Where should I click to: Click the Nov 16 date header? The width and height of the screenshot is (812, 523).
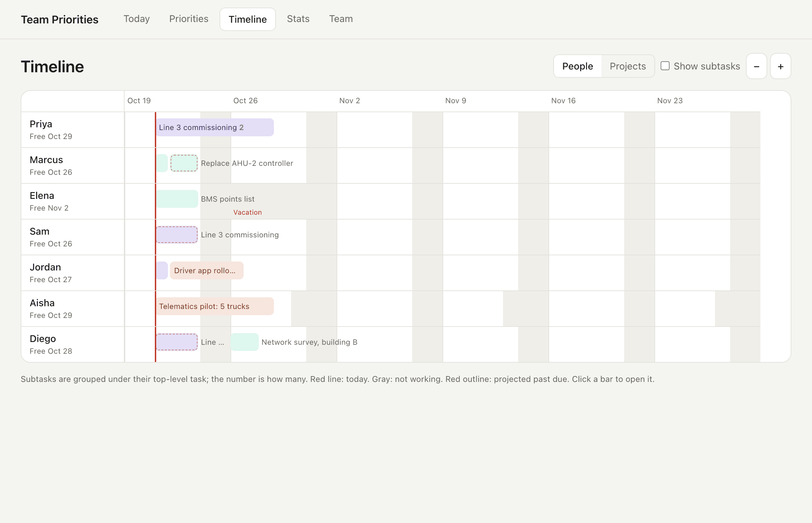(563, 100)
